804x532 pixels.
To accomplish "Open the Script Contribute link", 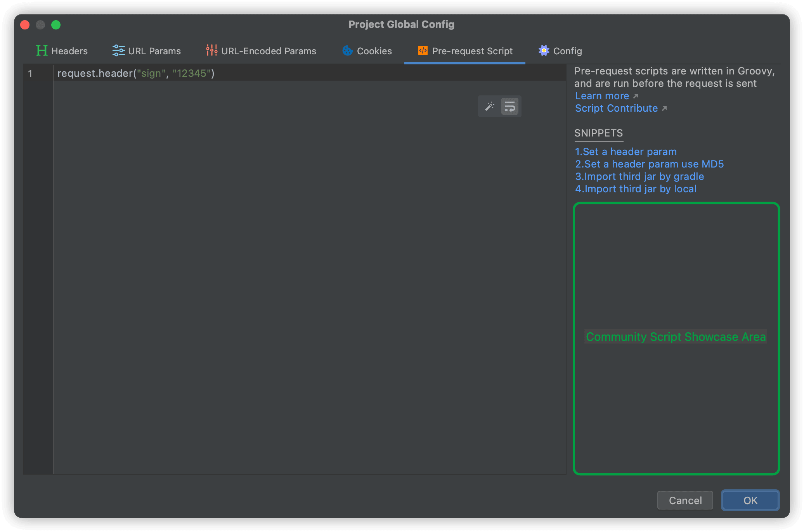I will click(616, 109).
